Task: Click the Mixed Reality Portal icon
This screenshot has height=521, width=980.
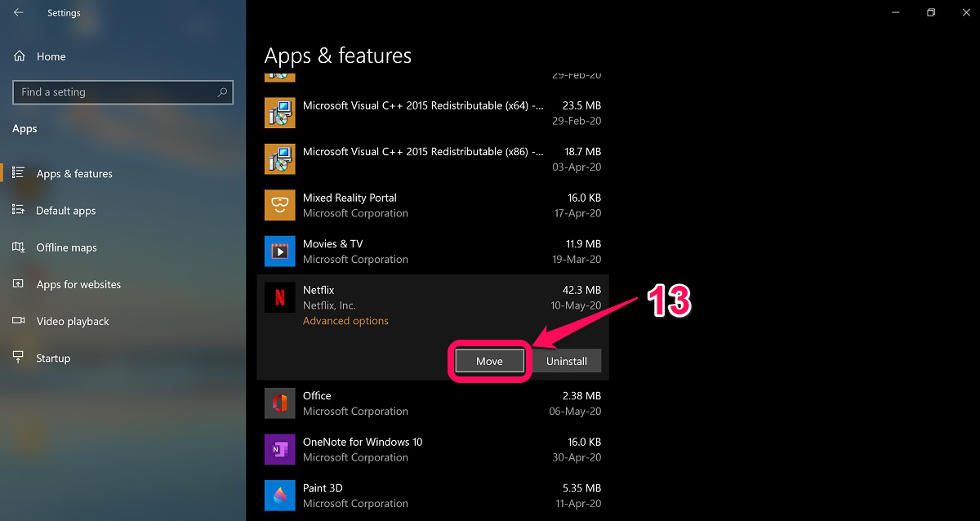Action: pos(279,205)
